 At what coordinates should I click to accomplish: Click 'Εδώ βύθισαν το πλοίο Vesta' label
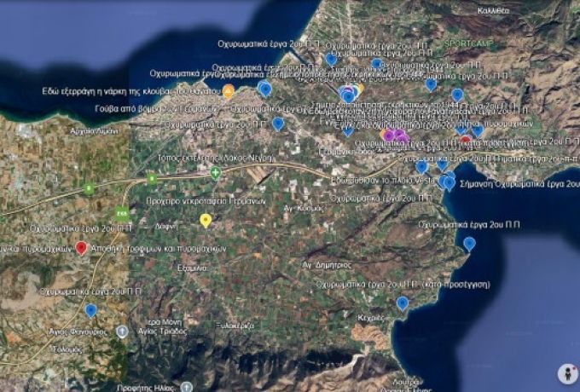click(x=383, y=181)
